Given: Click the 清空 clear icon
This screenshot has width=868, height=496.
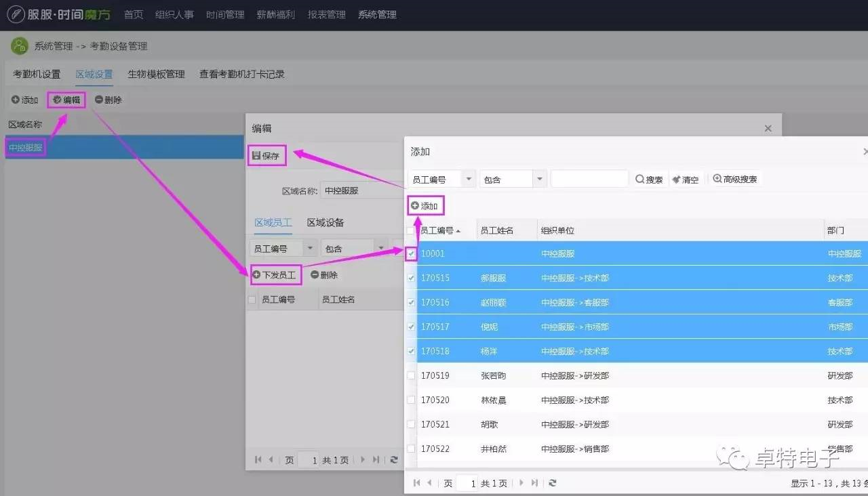Looking at the screenshot, I should [676, 180].
